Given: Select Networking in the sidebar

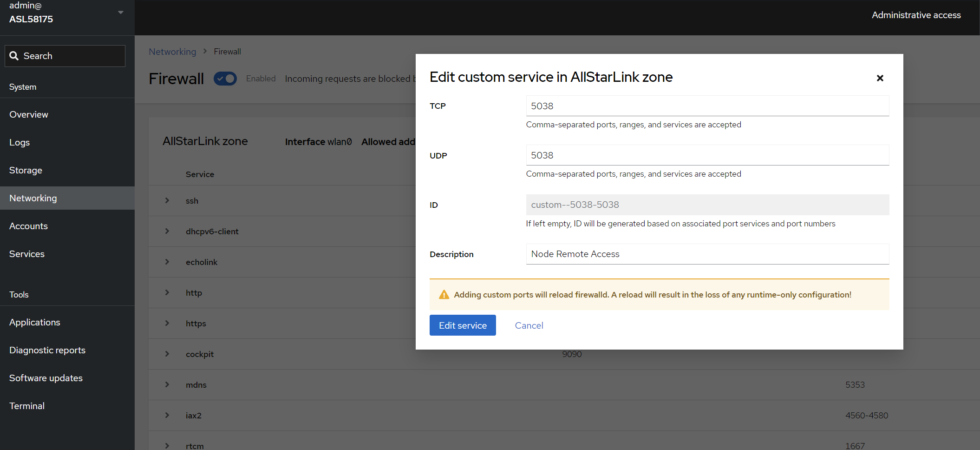Looking at the screenshot, I should tap(67, 198).
